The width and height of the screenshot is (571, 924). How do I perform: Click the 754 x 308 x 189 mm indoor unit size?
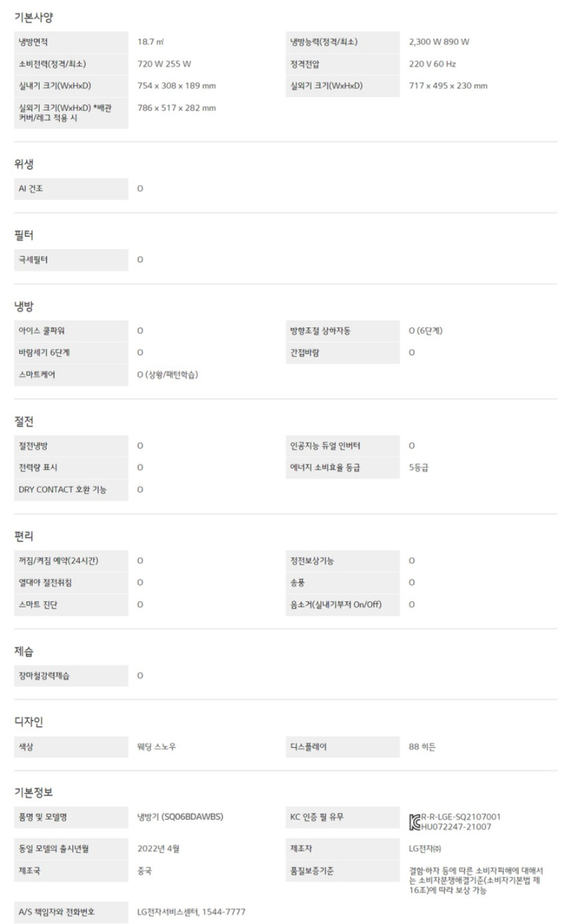coord(176,86)
